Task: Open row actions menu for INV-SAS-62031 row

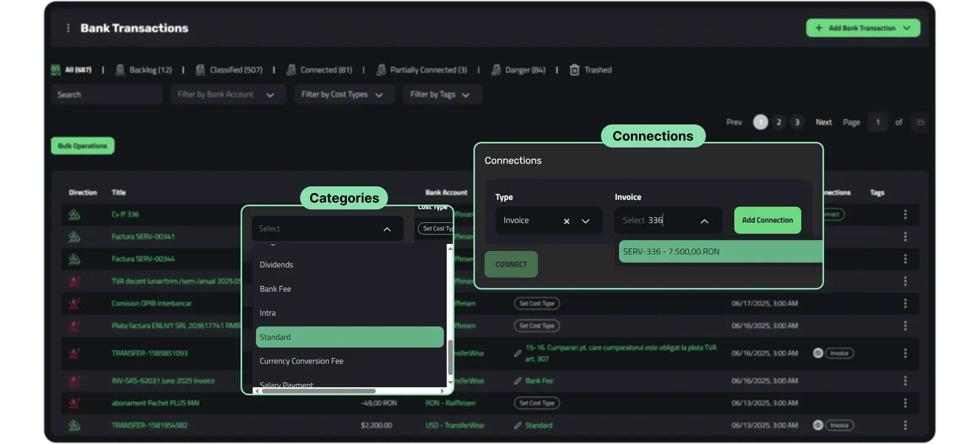Action: coord(905,381)
